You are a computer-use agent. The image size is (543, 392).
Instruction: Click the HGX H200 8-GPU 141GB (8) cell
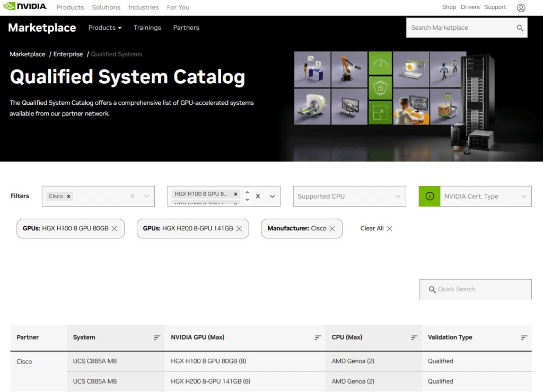(211, 381)
